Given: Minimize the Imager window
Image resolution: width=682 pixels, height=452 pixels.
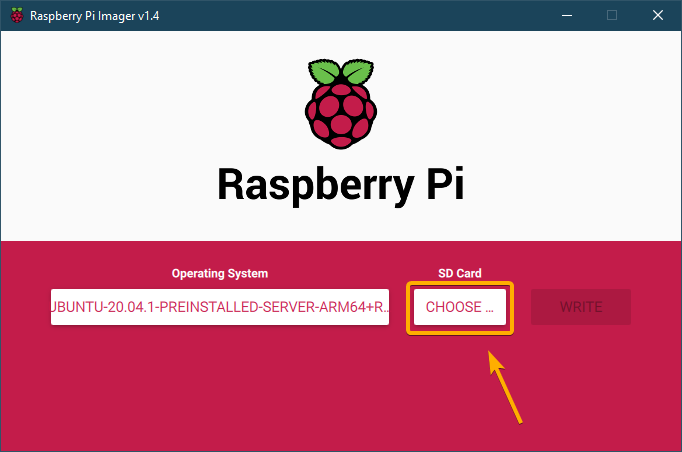Looking at the screenshot, I should [x=566, y=15].
